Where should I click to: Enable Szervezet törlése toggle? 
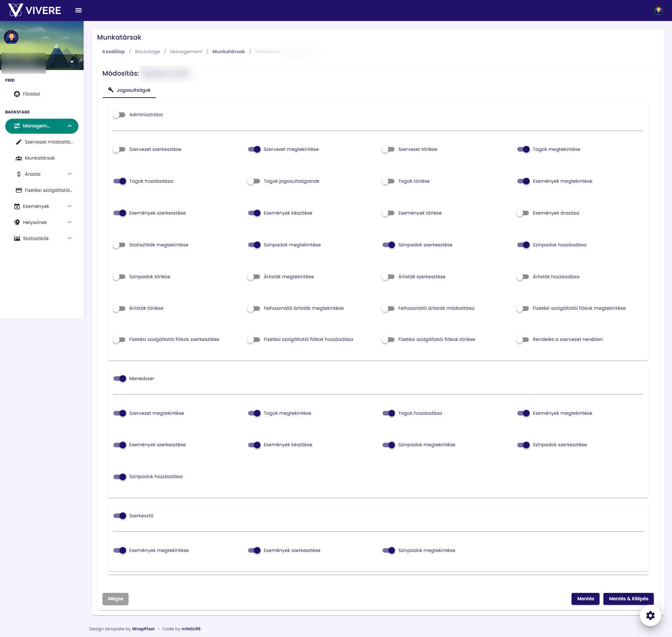coord(388,149)
